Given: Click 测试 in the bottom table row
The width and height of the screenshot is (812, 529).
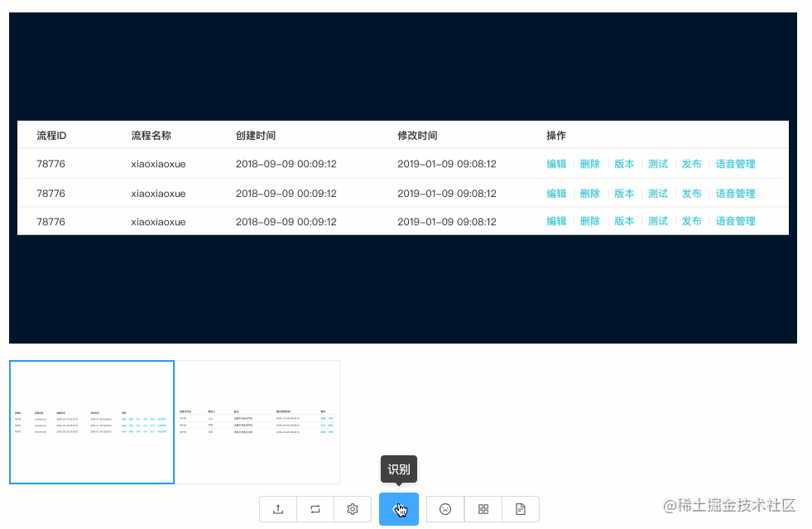Looking at the screenshot, I should pyautogui.click(x=658, y=221).
